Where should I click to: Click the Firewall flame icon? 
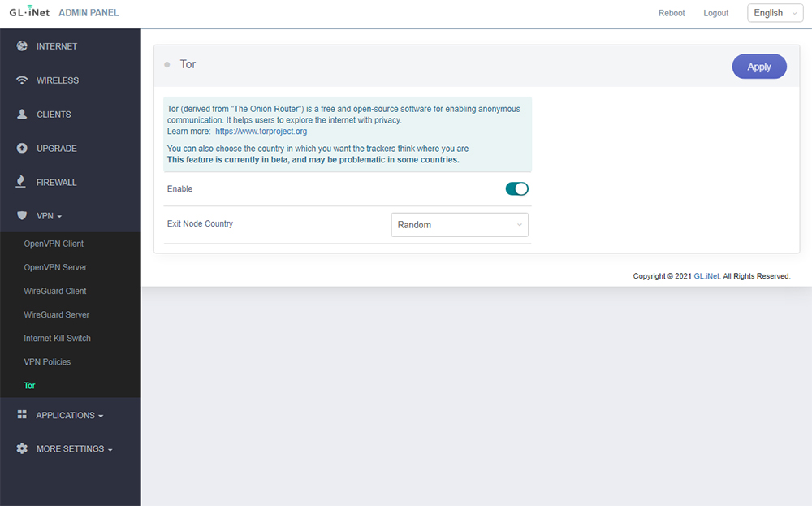point(22,183)
